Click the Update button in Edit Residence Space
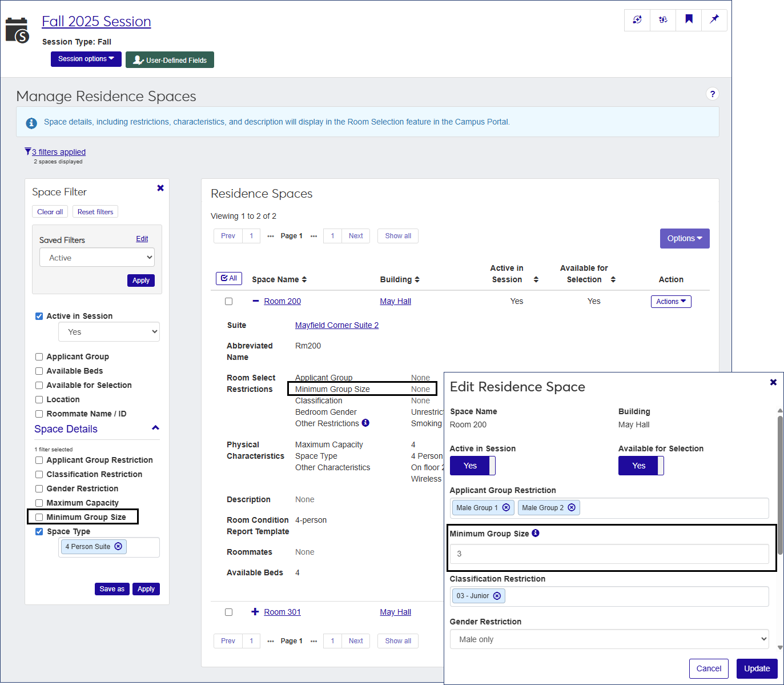This screenshot has height=685, width=784. [757, 668]
